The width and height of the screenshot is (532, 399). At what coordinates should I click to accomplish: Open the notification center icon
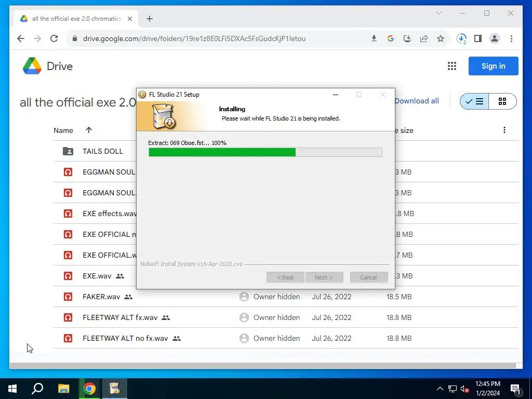pyautogui.click(x=515, y=389)
